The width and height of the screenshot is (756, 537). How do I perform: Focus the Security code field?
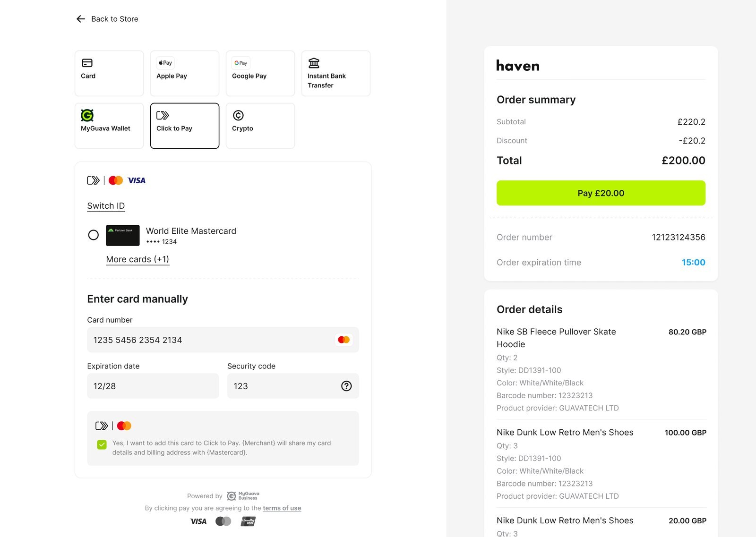point(293,386)
